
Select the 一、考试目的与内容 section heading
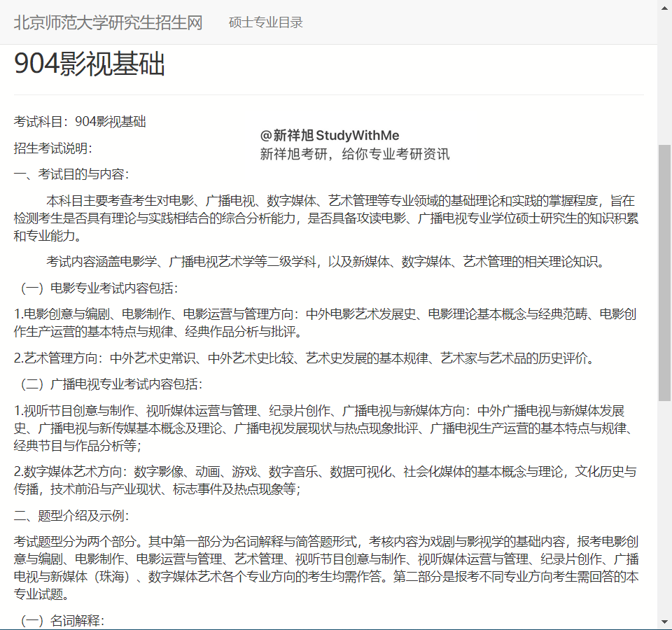71,174
